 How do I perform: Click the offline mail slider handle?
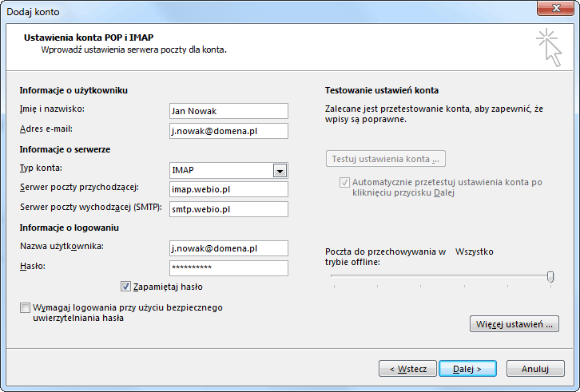550,276
